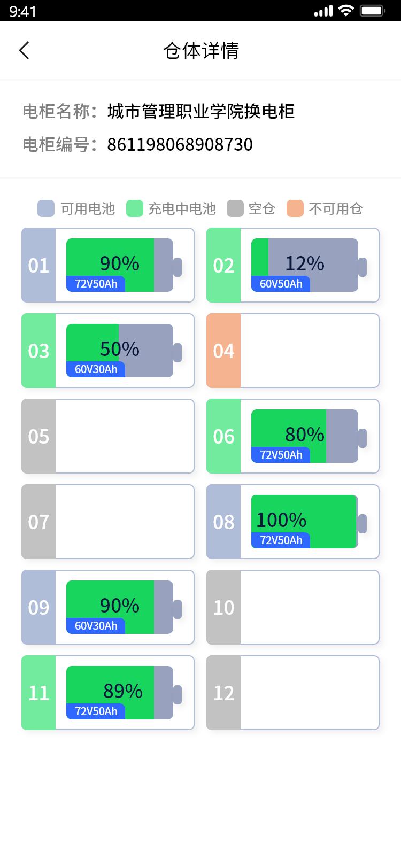The width and height of the screenshot is (401, 868).
Task: Go back using the arrow at top left
Action: 24,49
